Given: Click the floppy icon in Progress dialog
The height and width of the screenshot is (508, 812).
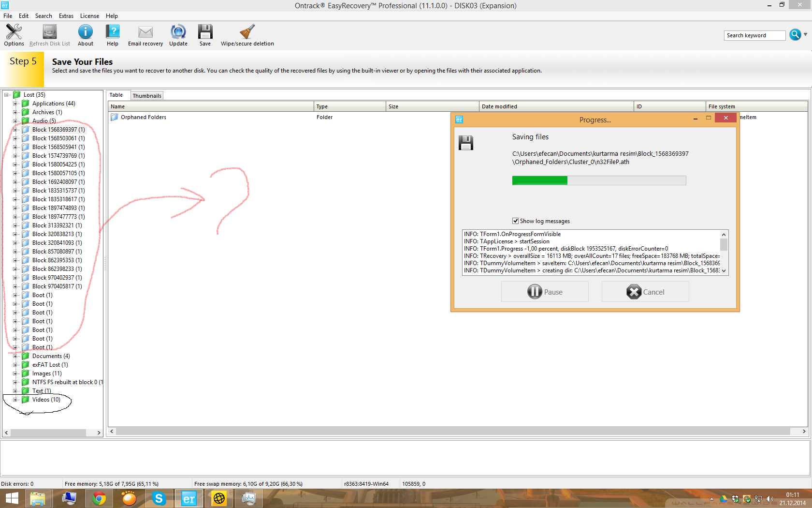Looking at the screenshot, I should point(466,143).
